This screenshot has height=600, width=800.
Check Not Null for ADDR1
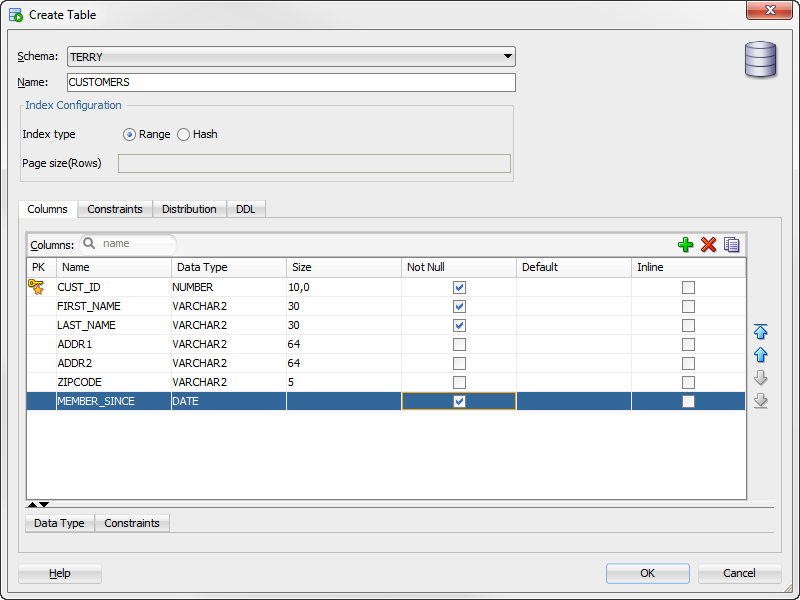tap(459, 344)
